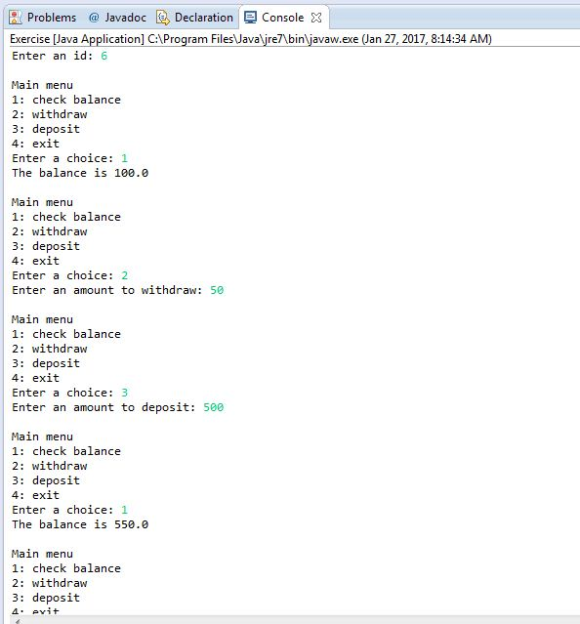Click the 'Enter an id: 6' line
This screenshot has width=580, height=624.
click(60, 56)
